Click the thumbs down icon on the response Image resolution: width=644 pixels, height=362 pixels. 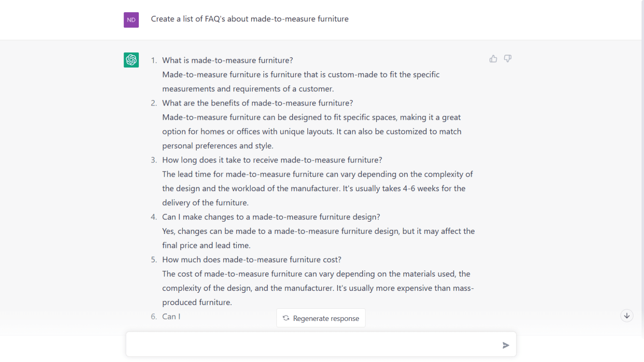click(508, 59)
